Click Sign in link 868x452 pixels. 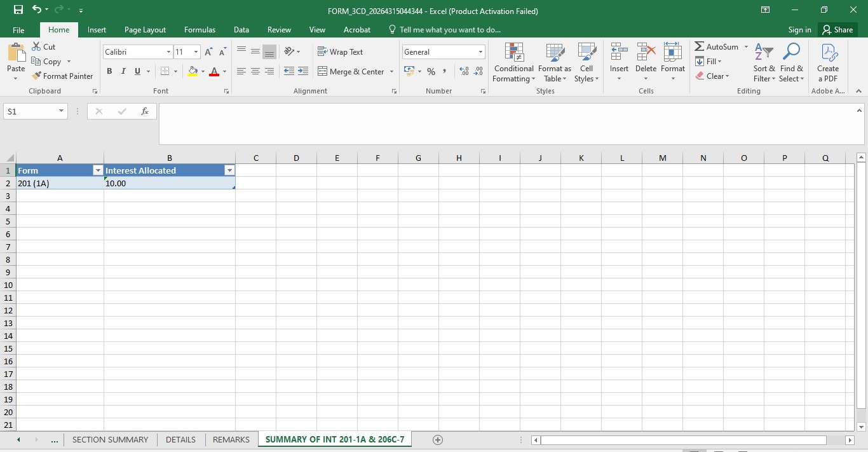(x=799, y=30)
